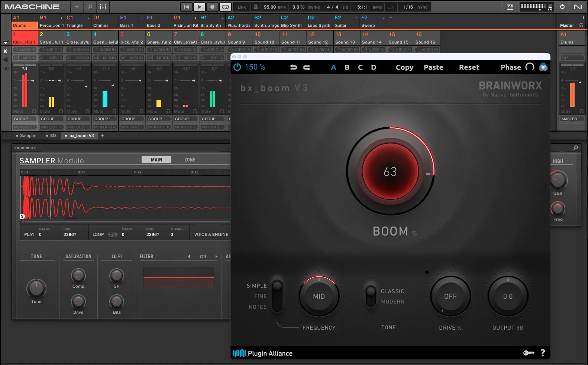This screenshot has height=365, width=588.
Task: Click the Copy button in bx_boom
Action: (404, 67)
